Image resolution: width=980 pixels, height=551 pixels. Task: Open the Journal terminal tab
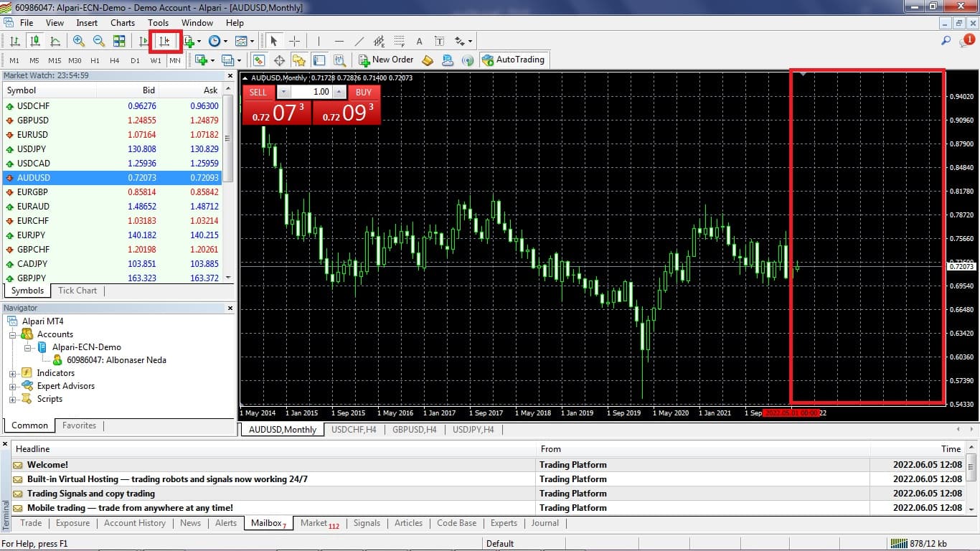pyautogui.click(x=545, y=523)
